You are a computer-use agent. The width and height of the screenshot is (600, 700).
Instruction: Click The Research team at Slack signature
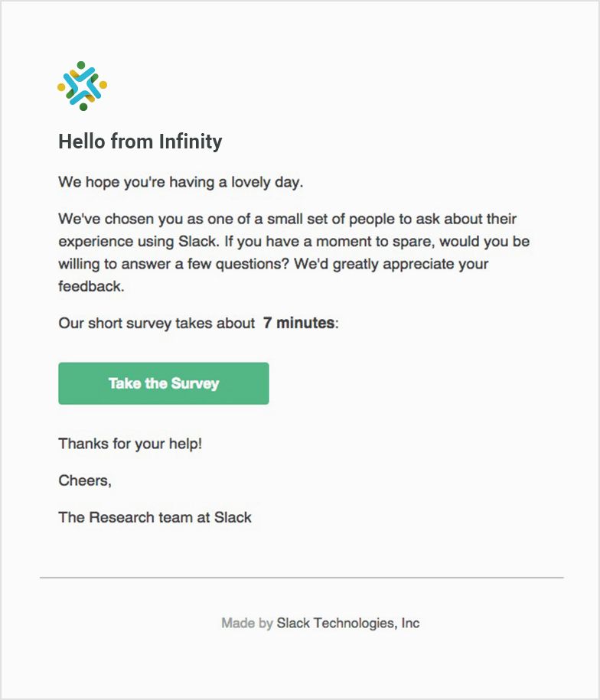coord(155,517)
